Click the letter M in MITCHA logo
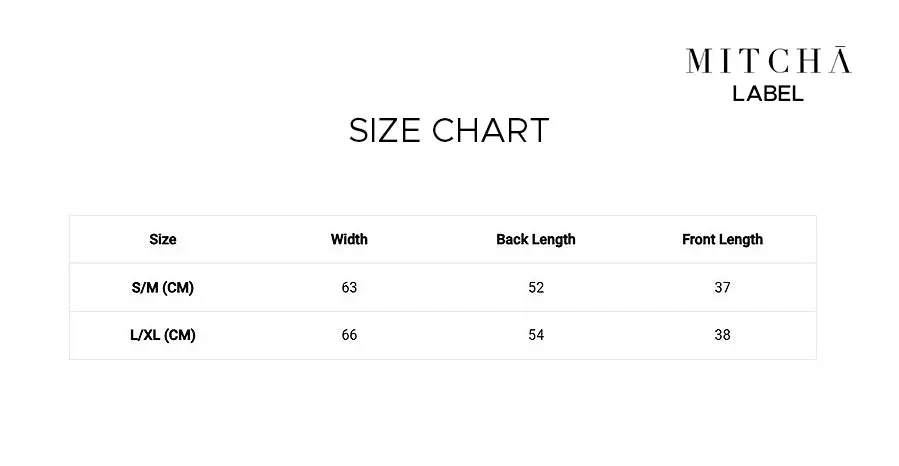The width and height of the screenshot is (899, 466). coord(699,61)
